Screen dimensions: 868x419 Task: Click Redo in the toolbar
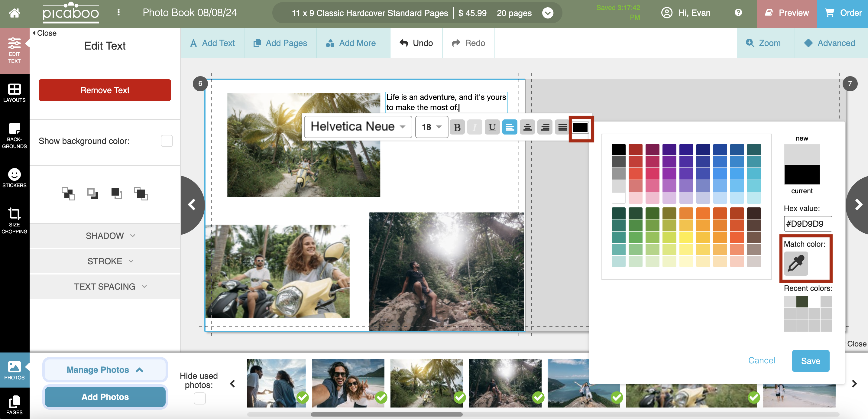(x=468, y=43)
